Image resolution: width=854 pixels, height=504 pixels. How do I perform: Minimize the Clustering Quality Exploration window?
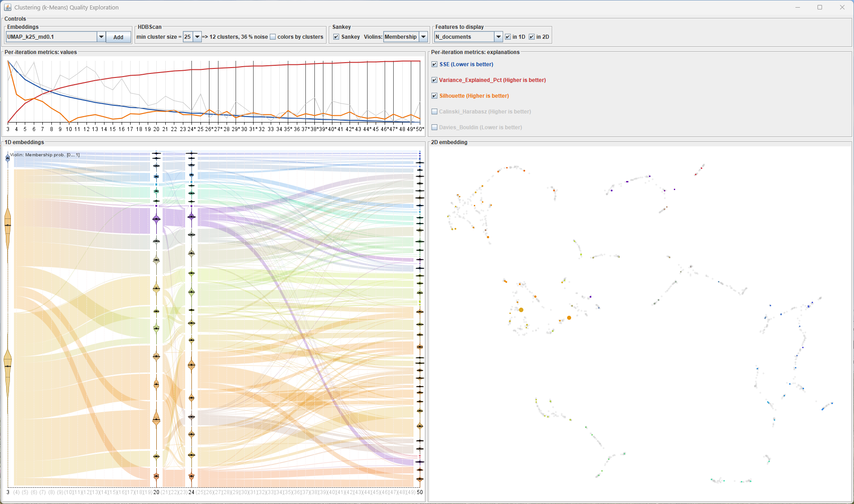click(798, 7)
